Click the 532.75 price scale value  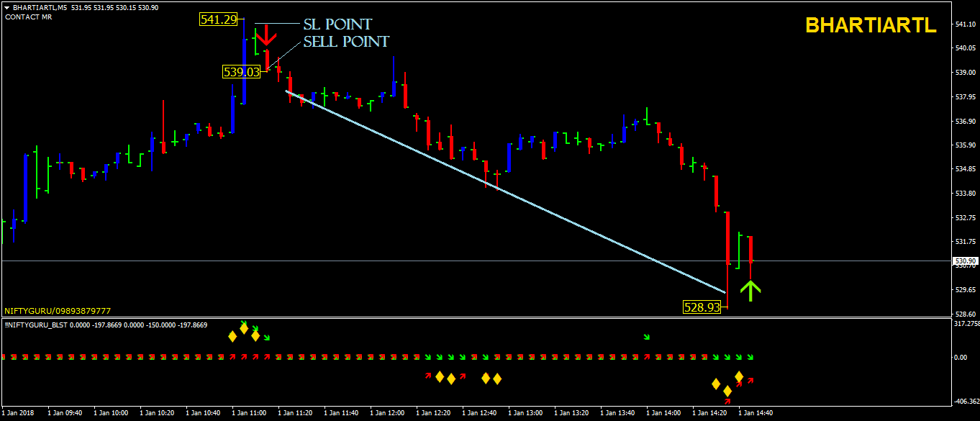click(964, 217)
